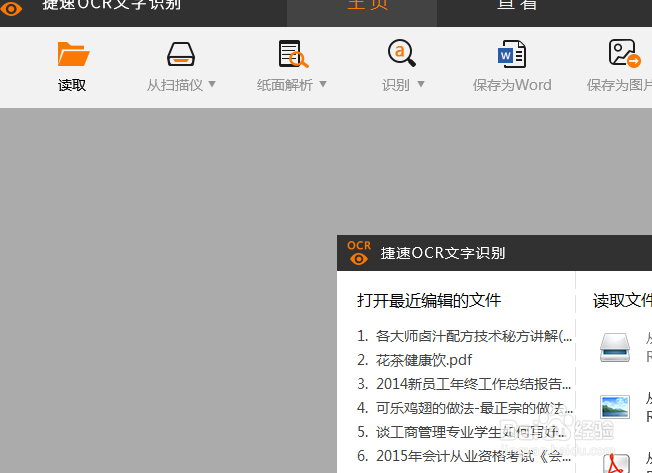Click the 纸面解析 label
652x473 pixels.
coord(285,85)
